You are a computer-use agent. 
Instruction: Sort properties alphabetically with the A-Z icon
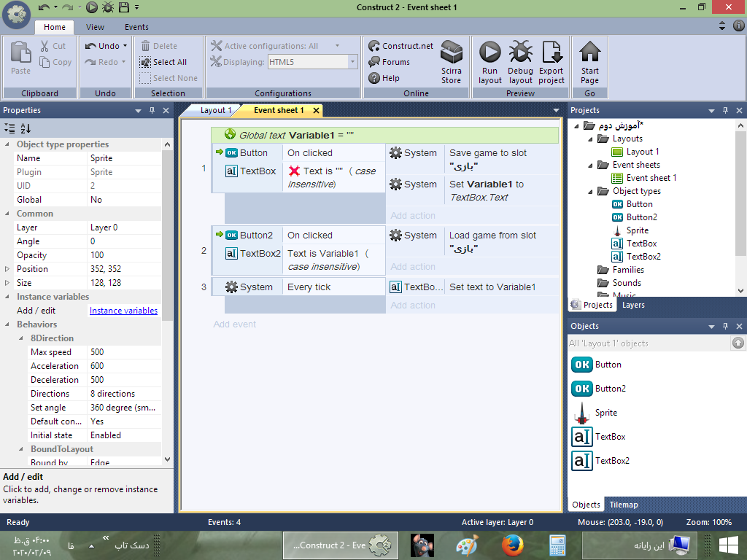26,128
